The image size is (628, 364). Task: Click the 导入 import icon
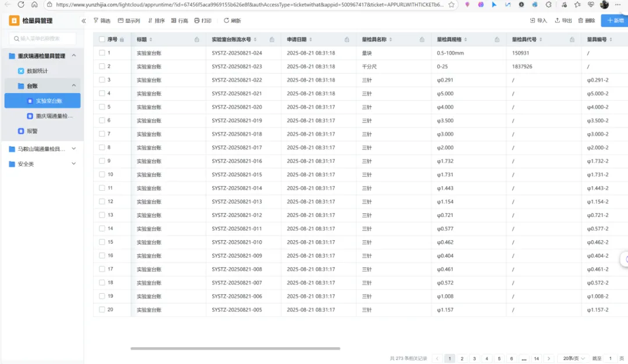pos(533,20)
